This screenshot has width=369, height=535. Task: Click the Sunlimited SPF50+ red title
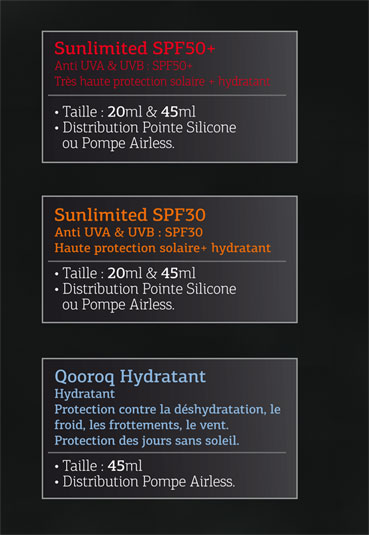click(x=134, y=48)
